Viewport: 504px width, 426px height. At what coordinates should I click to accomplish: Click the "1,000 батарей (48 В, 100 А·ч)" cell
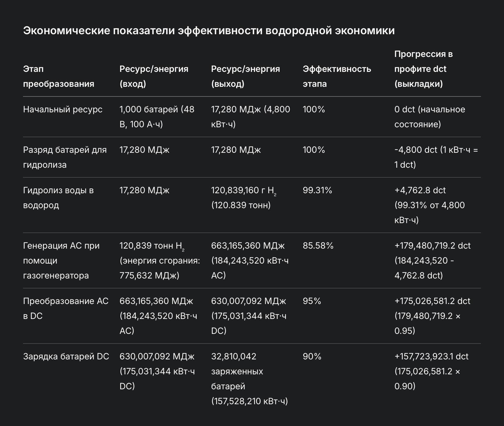point(157,117)
